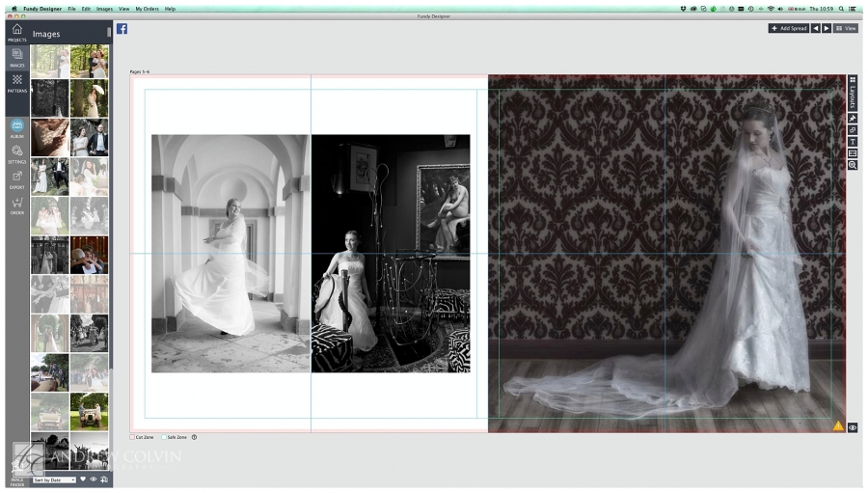This screenshot has height=493, width=868.
Task: Open the My Orders menu
Action: coord(147,9)
